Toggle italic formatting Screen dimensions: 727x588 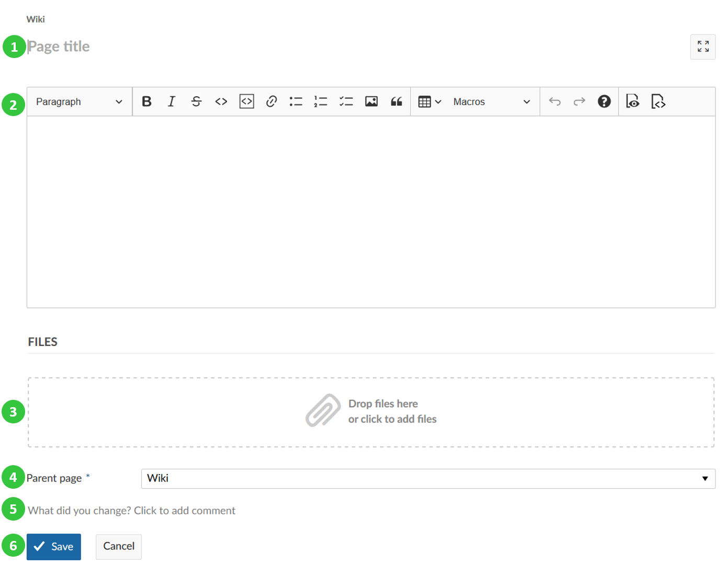click(x=171, y=101)
